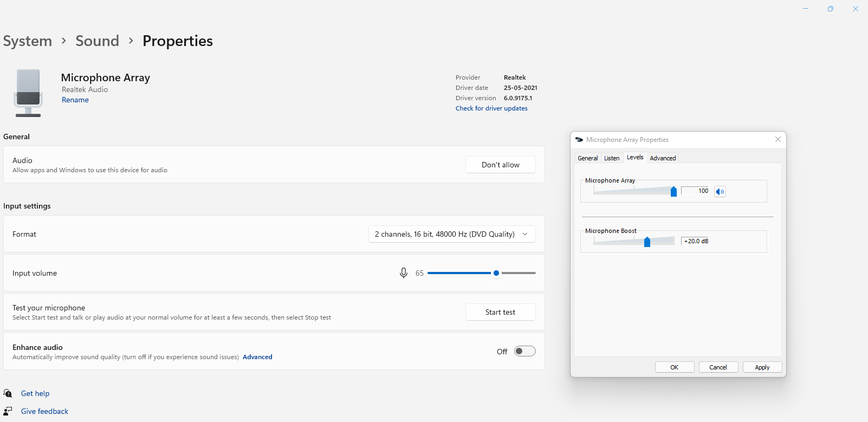Click the Microphone Boost +20.0 dB field
The width and height of the screenshot is (868, 422).
[696, 241]
